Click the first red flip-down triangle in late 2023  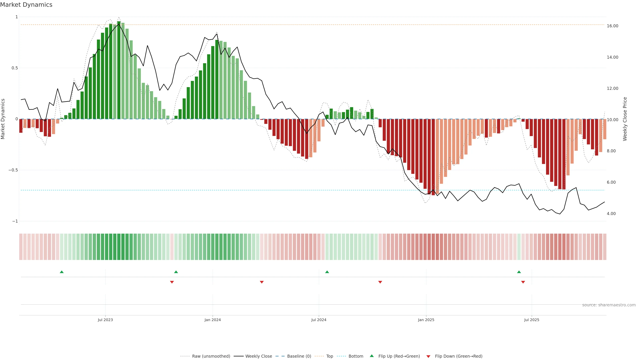click(x=172, y=282)
